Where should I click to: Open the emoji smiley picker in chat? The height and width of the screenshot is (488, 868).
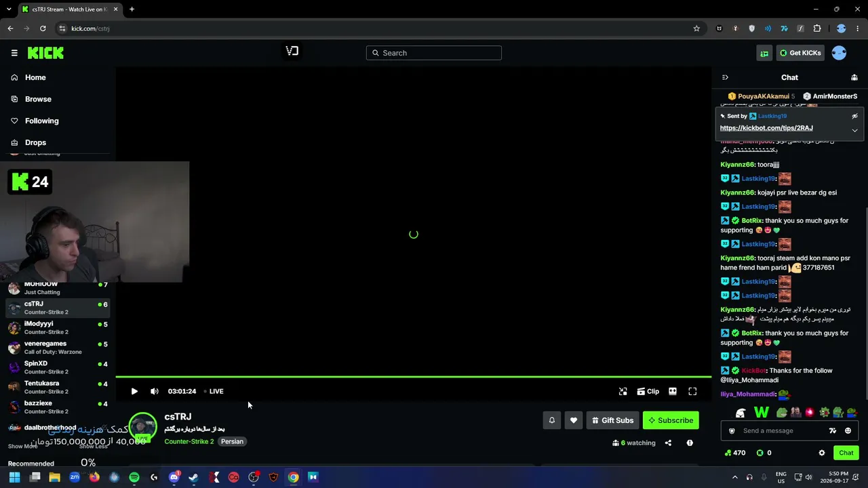[848, 431]
